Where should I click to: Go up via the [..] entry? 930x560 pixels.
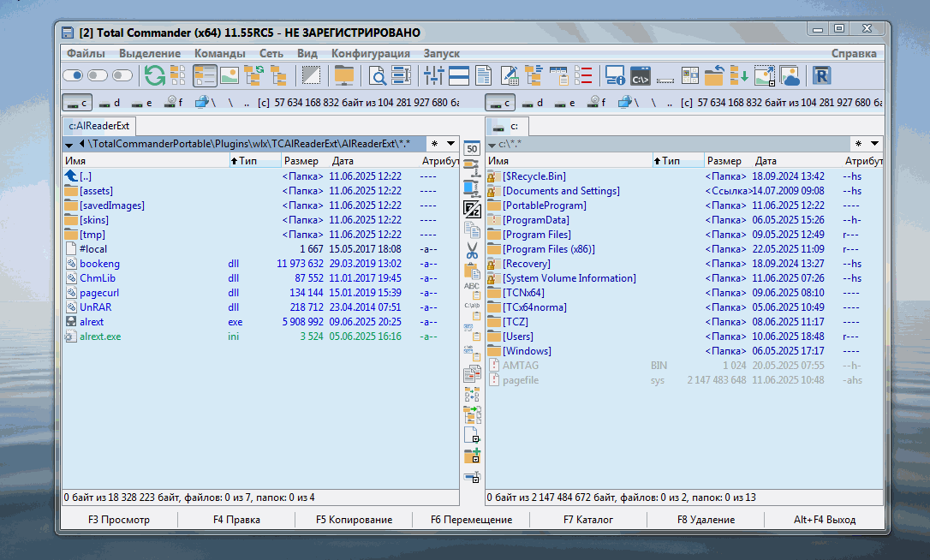click(x=261, y=176)
